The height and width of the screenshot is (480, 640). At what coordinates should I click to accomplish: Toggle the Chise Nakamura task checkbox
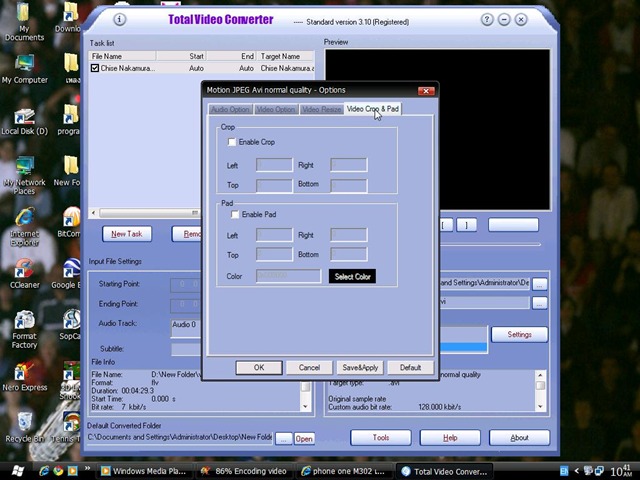(x=95, y=68)
